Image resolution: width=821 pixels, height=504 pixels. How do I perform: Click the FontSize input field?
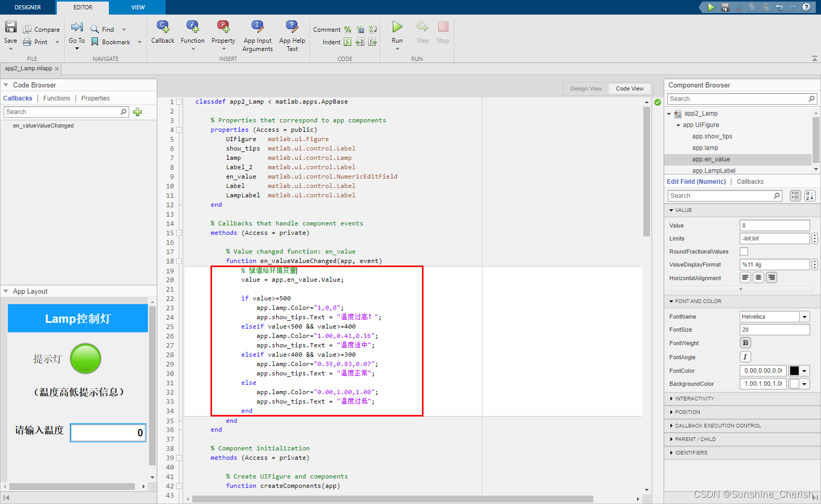tap(775, 330)
